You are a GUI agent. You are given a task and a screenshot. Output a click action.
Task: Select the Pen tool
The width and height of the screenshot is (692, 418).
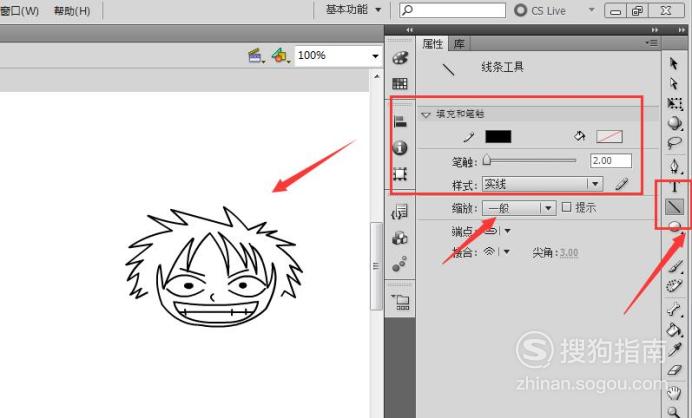point(674,166)
